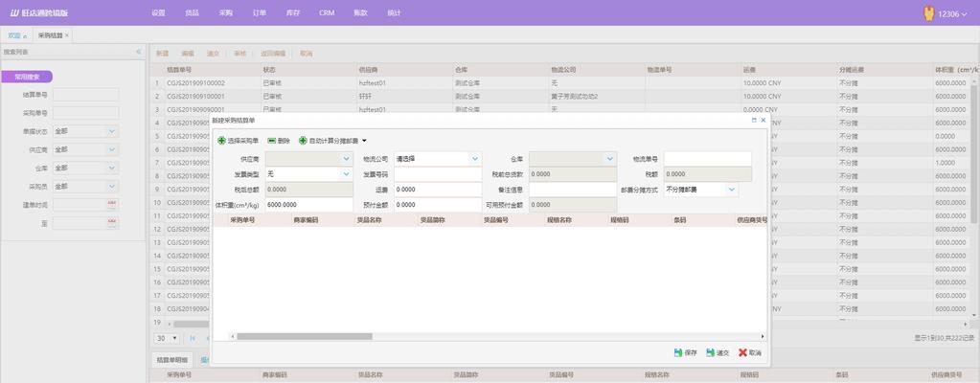Open the 自动计算分摊邮费 arrow menu
This screenshot has height=383, width=980.
point(364,141)
